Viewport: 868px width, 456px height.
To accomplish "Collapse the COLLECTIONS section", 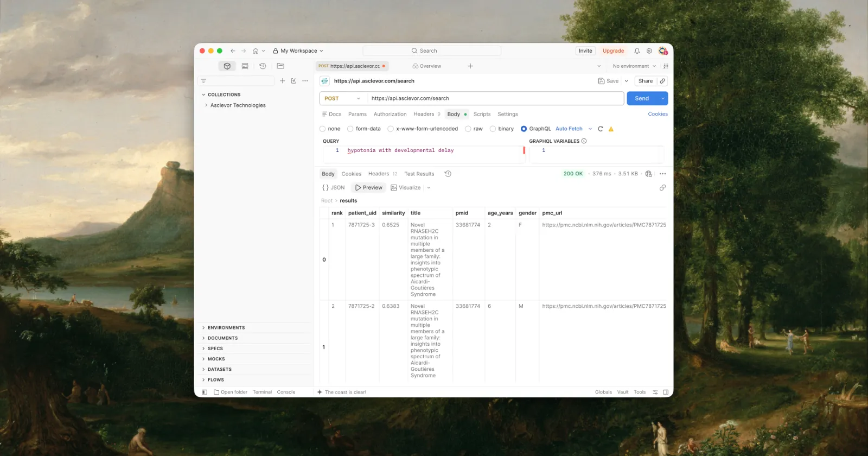I will [x=203, y=94].
